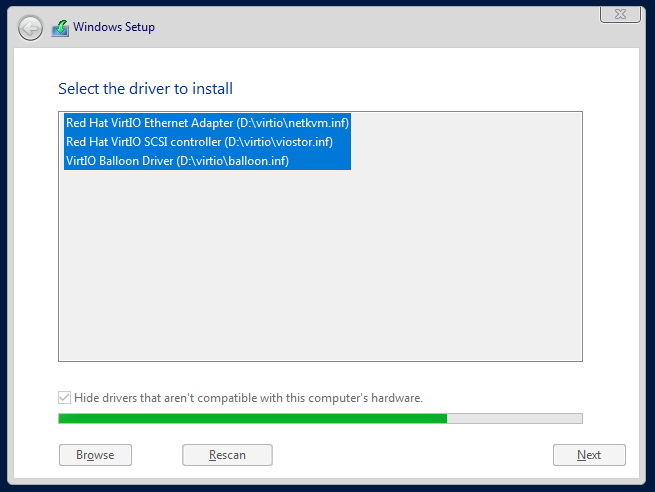Click empty area in driver list box

tap(320, 267)
